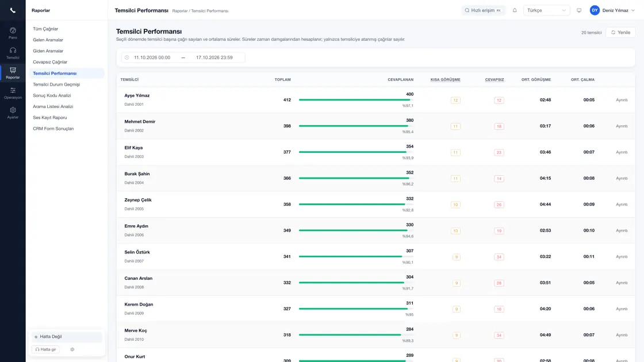Open Sonuç Kodu Analizi report
This screenshot has height=362, width=644.
pyautogui.click(x=52, y=95)
